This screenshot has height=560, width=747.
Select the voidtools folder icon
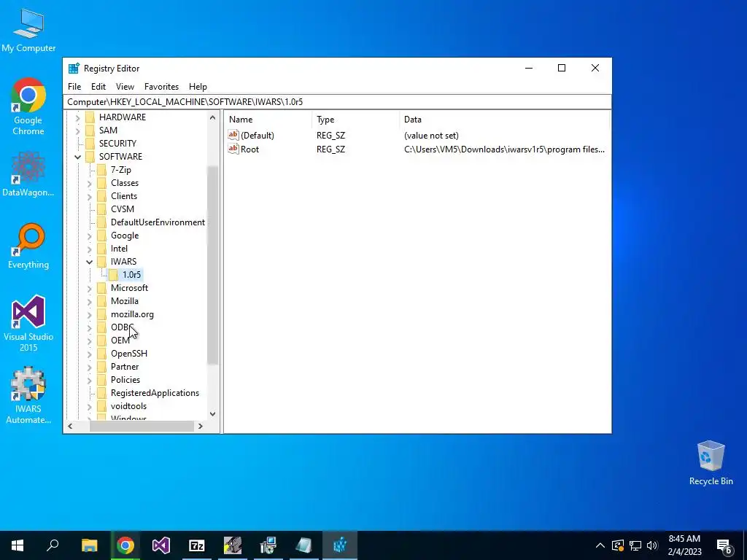[x=101, y=406]
